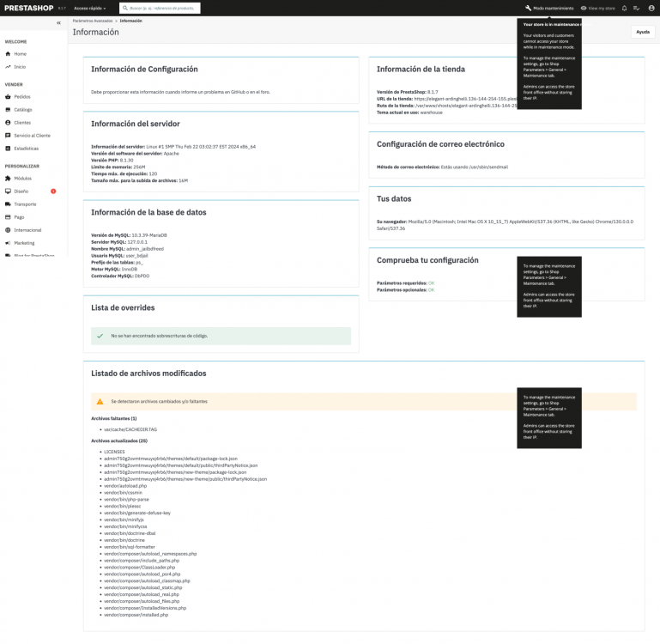Click vendor/composer/installed.php entry
The height and width of the screenshot is (644, 660).
point(136,616)
